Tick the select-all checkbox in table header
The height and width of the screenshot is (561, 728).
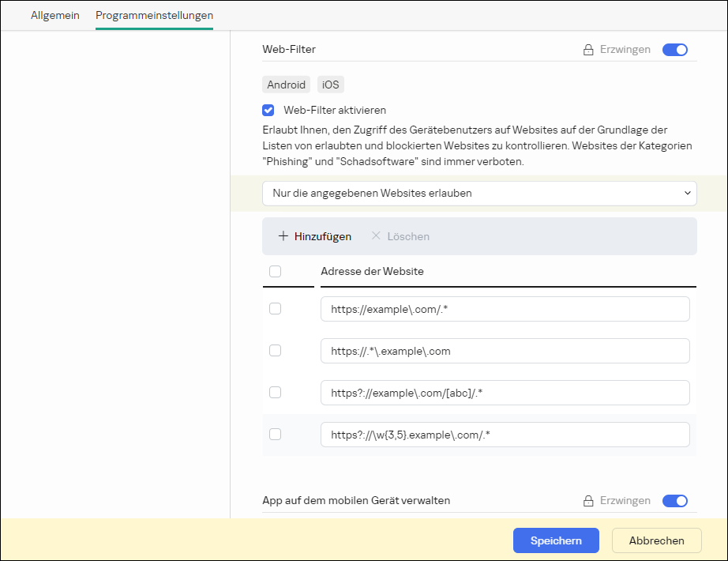pos(275,272)
